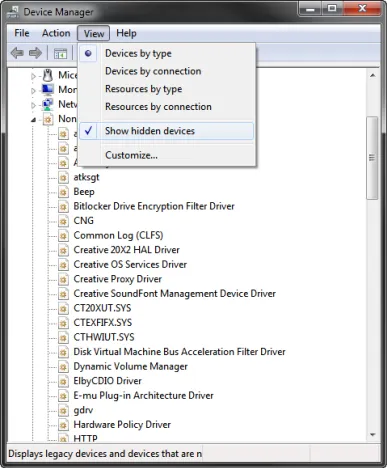
Task: Click the vertical scrollbar thumb
Action: click(372, 158)
